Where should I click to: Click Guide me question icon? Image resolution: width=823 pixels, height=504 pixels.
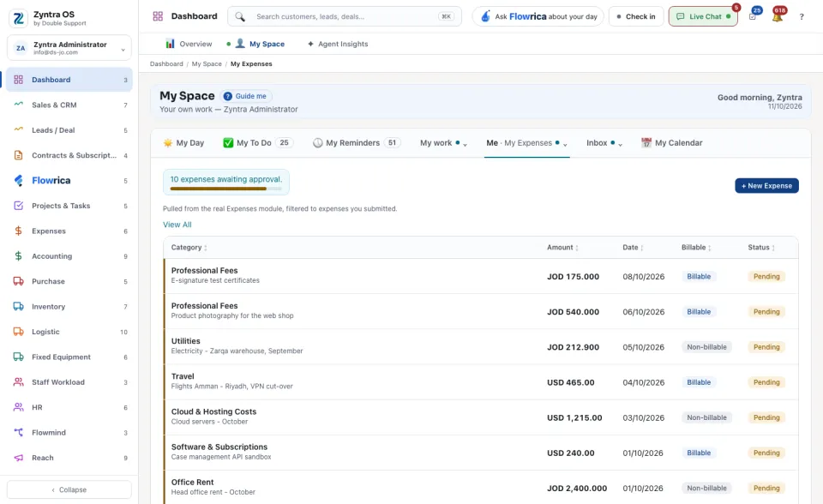pos(228,96)
